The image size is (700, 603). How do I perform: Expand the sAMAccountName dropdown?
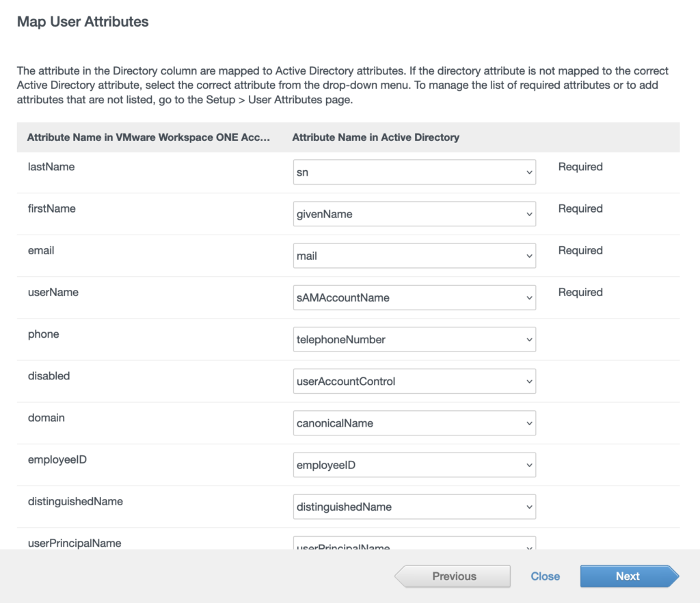pos(414,297)
